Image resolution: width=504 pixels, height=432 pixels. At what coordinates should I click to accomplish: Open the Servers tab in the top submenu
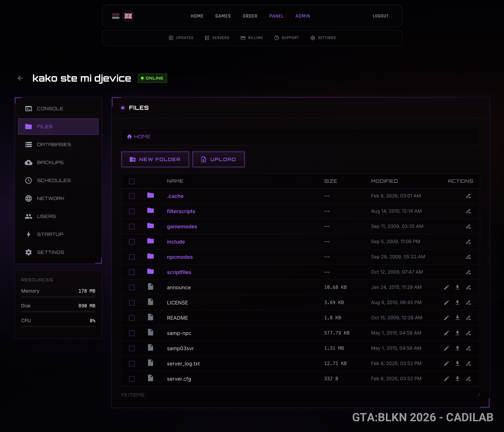pos(217,38)
